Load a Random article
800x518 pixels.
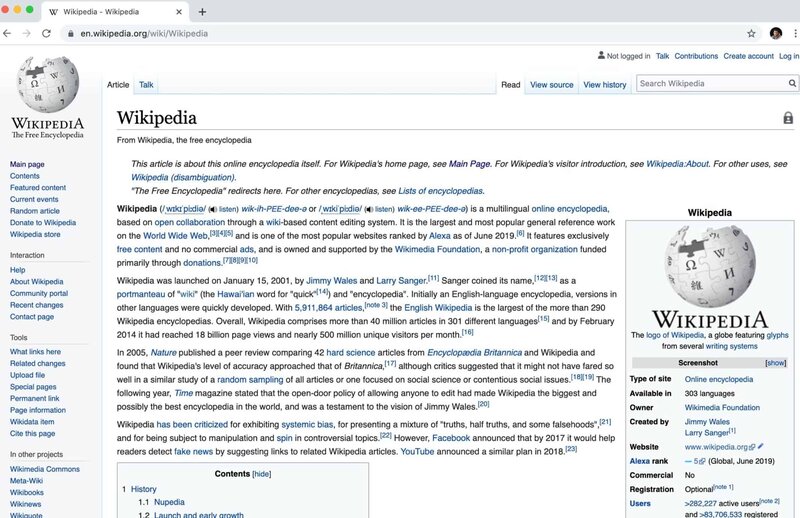click(x=35, y=211)
